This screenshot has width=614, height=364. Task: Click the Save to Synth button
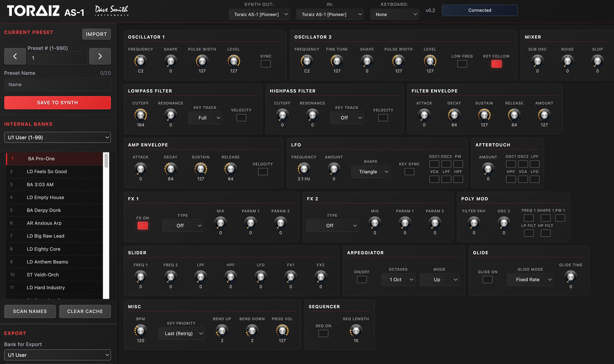(57, 103)
